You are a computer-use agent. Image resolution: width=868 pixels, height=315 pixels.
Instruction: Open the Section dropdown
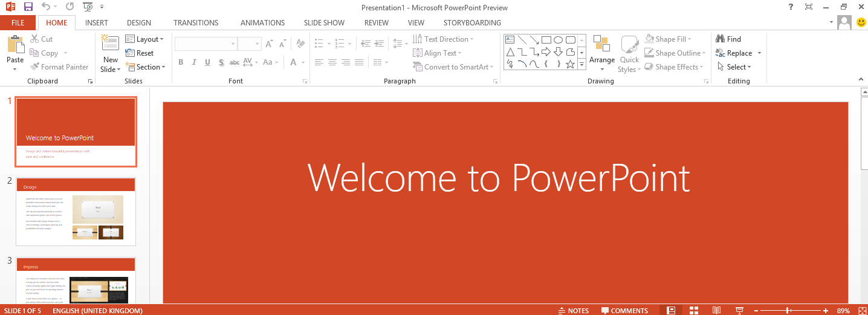(145, 67)
